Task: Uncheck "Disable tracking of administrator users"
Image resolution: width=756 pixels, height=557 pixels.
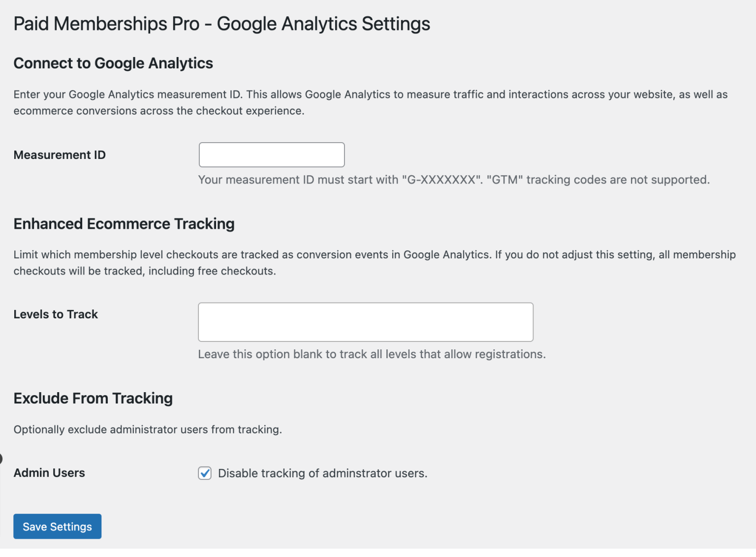Action: (x=204, y=473)
